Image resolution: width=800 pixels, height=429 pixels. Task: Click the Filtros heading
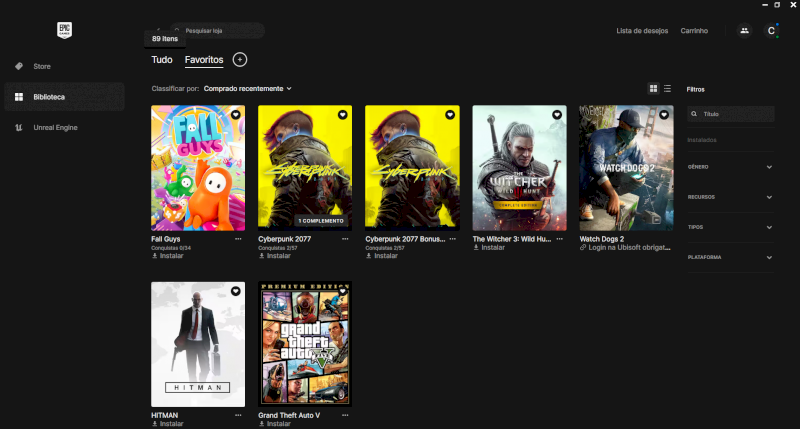coord(695,89)
